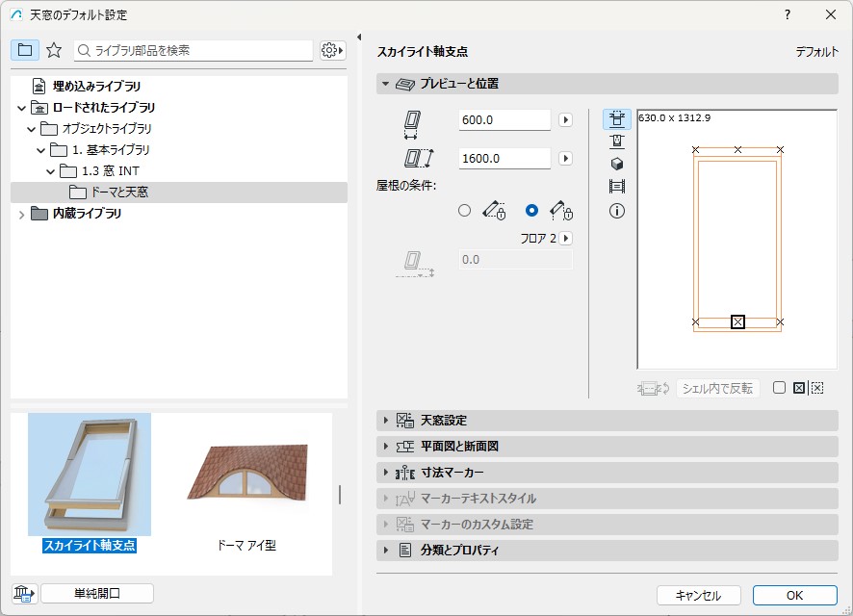Select the first roof condition radio button

click(465, 211)
